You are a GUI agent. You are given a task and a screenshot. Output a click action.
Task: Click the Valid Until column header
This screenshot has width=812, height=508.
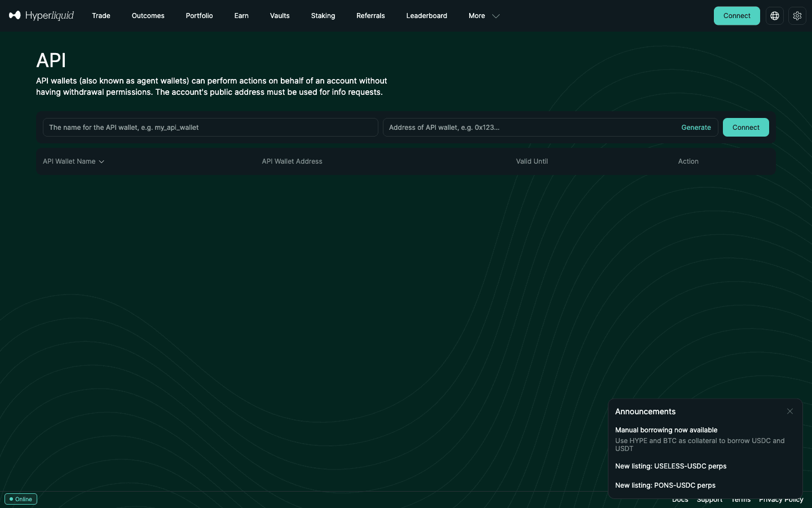pyautogui.click(x=532, y=161)
